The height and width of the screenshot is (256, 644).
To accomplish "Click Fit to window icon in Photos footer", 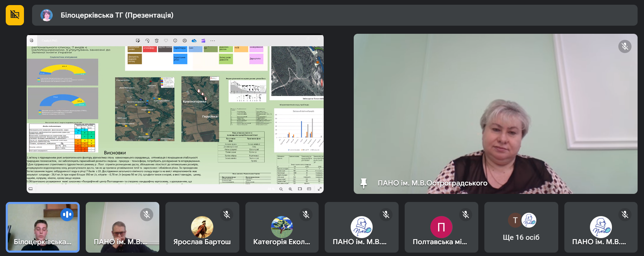I will (300, 189).
